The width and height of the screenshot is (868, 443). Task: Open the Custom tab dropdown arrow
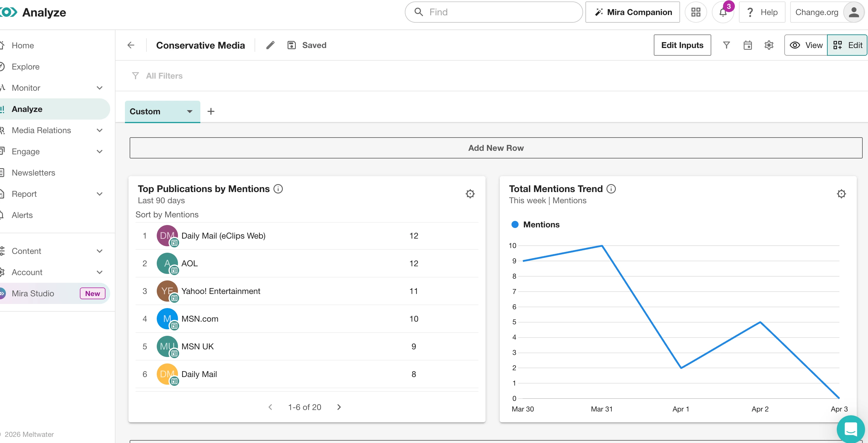190,112
